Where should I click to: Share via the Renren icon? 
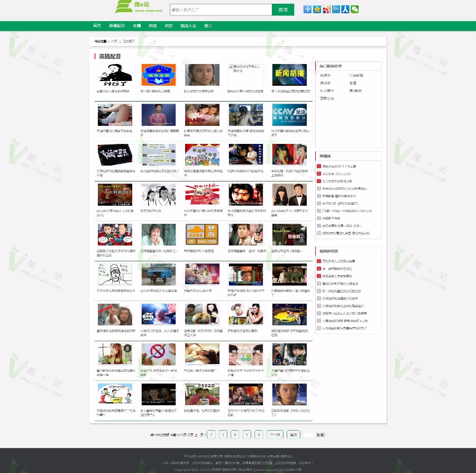345,10
